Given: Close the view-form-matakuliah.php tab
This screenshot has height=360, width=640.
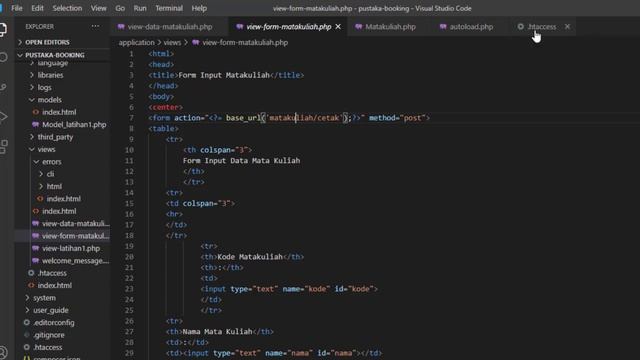Looking at the screenshot, I should (x=338, y=27).
